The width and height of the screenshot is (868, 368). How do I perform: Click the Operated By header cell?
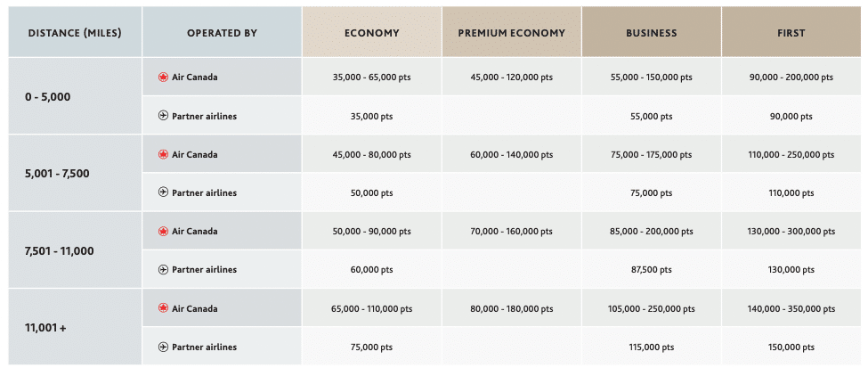[222, 33]
